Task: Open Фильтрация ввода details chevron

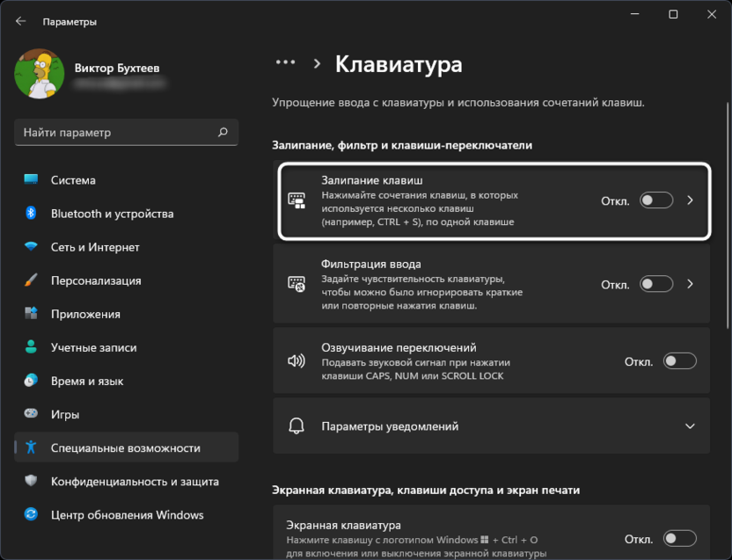Action: pyautogui.click(x=690, y=284)
